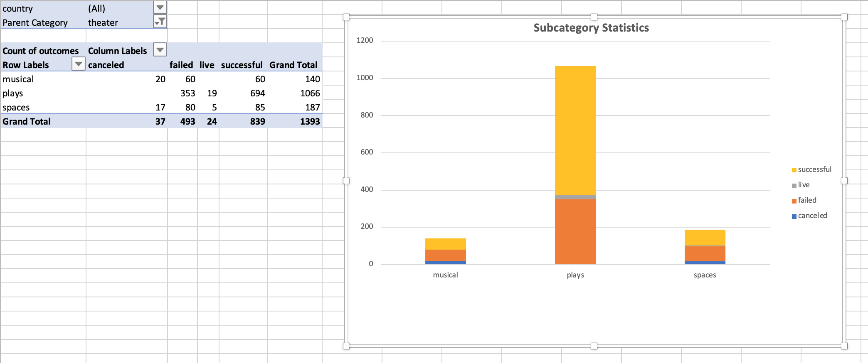Select the blue canceled segment of musical bar
Image resolution: width=868 pixels, height=363 pixels.
point(446,262)
